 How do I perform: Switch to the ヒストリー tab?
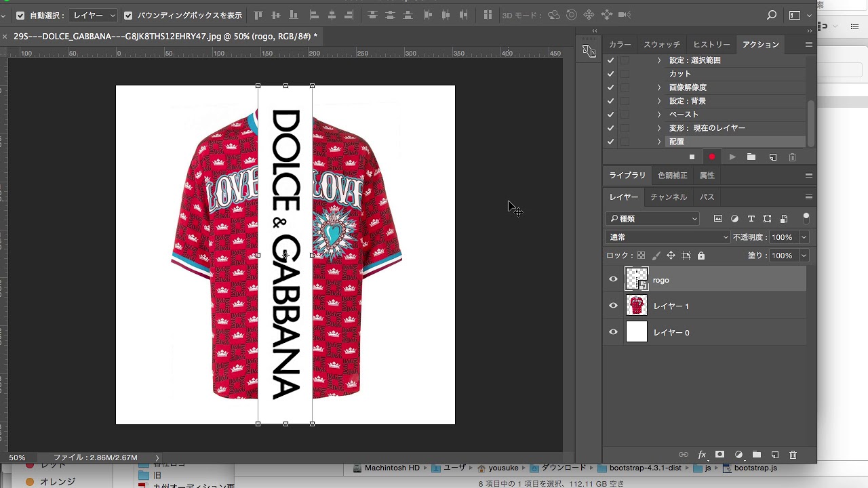[711, 44]
